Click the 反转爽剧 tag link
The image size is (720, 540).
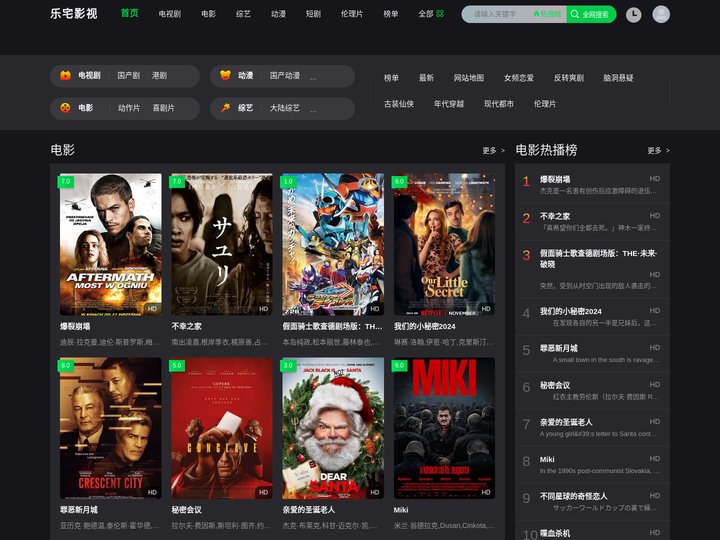click(x=569, y=78)
